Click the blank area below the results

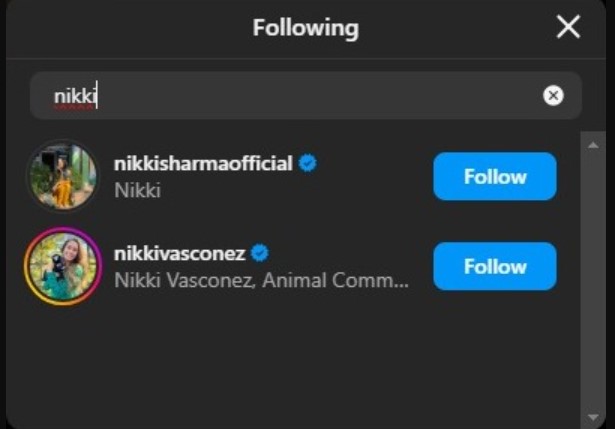click(x=300, y=365)
